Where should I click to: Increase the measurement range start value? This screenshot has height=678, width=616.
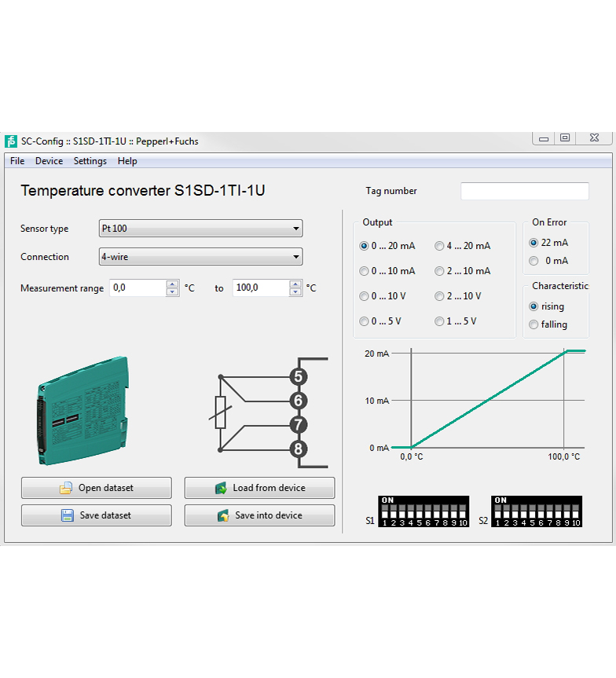tap(173, 284)
